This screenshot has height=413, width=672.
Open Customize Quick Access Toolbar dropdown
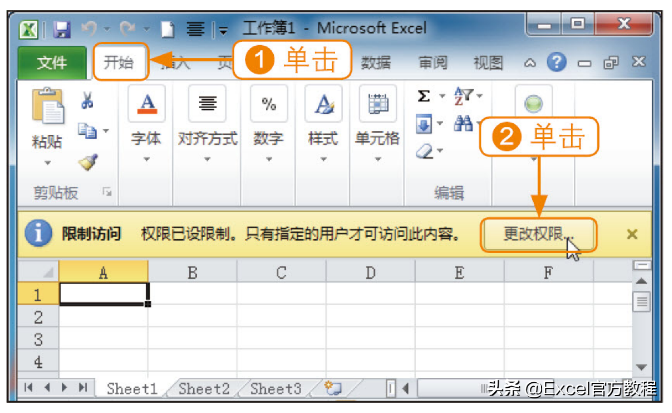223,30
